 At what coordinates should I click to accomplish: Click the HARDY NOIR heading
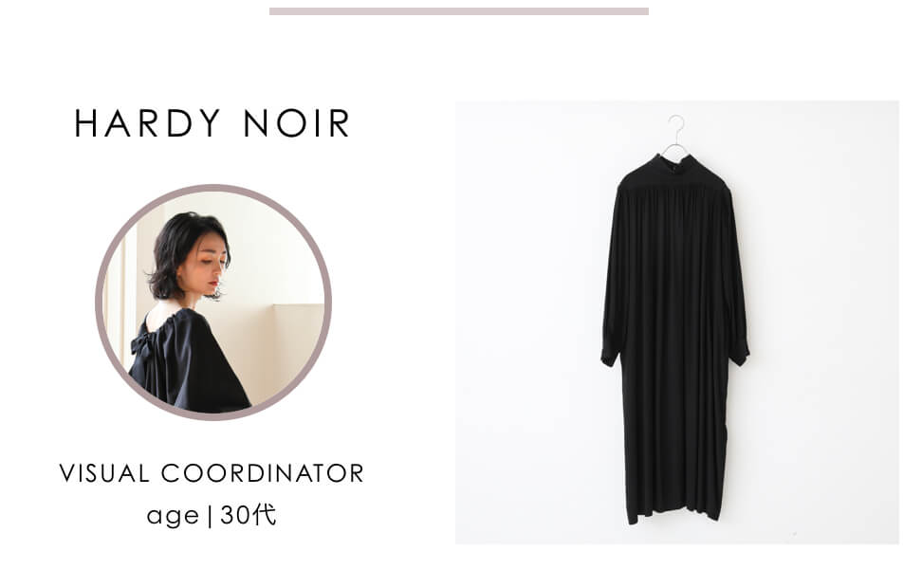(212, 123)
